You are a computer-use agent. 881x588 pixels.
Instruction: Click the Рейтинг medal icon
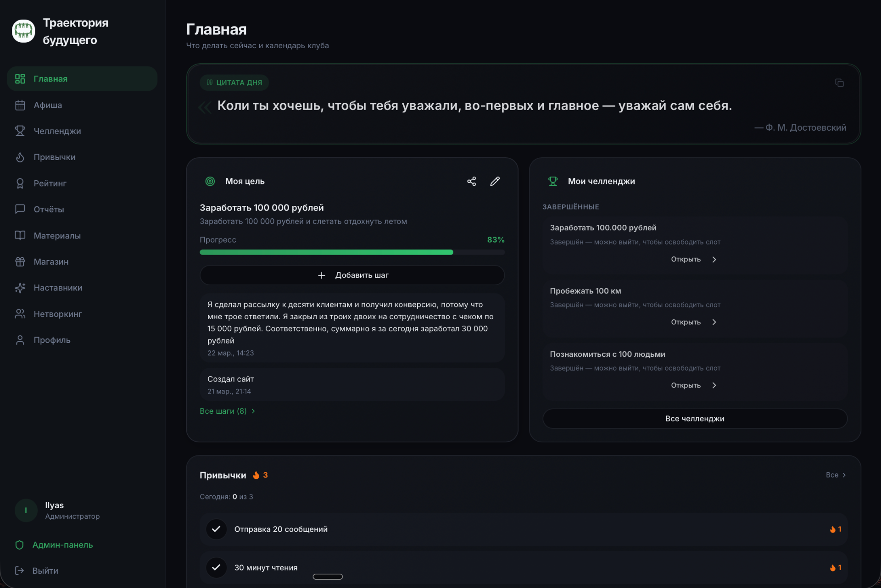tap(20, 183)
